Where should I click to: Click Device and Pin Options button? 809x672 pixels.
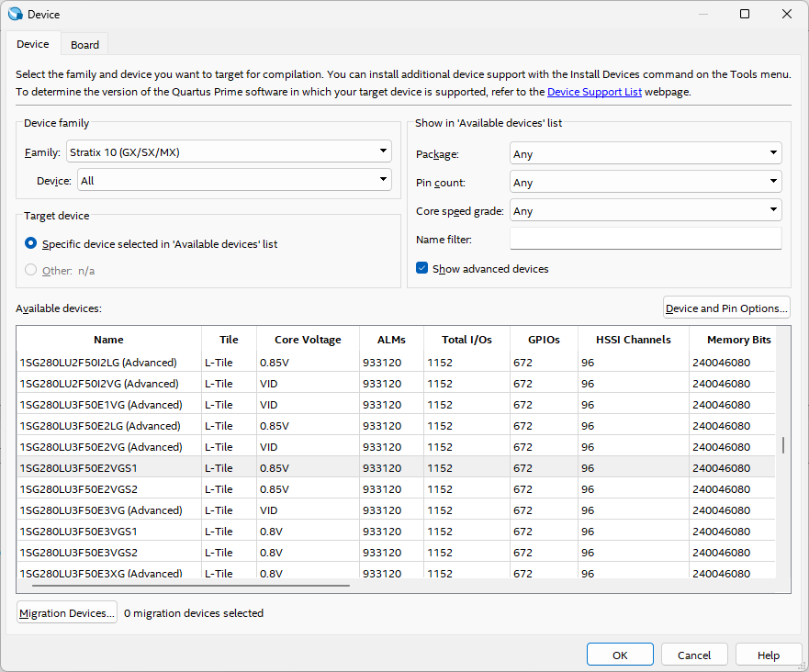tap(726, 308)
